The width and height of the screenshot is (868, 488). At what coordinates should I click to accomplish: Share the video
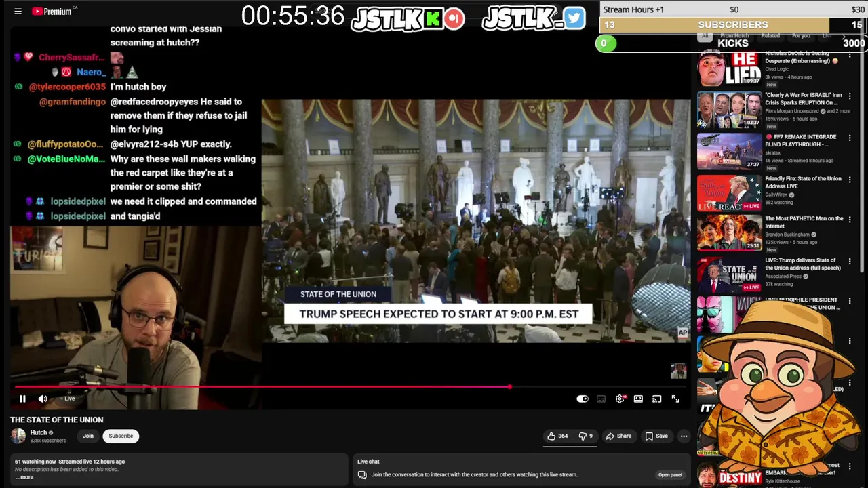tap(618, 436)
